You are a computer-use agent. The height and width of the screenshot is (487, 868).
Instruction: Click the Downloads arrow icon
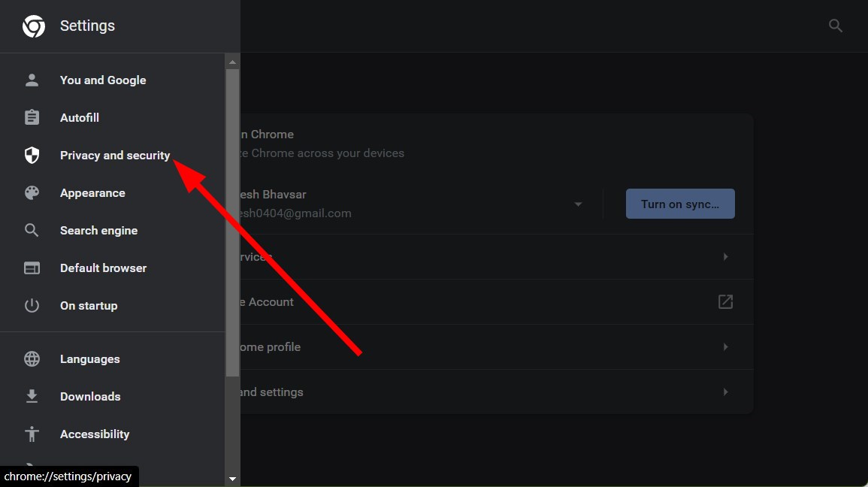click(32, 396)
